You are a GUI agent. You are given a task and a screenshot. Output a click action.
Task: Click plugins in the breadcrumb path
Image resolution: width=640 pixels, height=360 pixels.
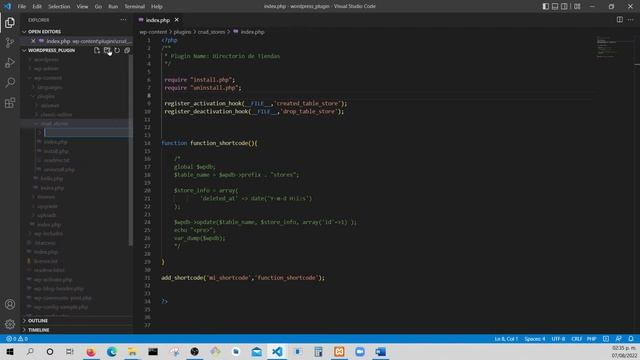tap(182, 32)
